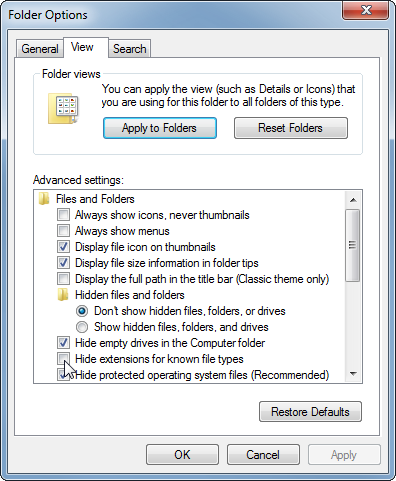Uncheck Hide empty drives in the Computer folder

pyautogui.click(x=63, y=343)
